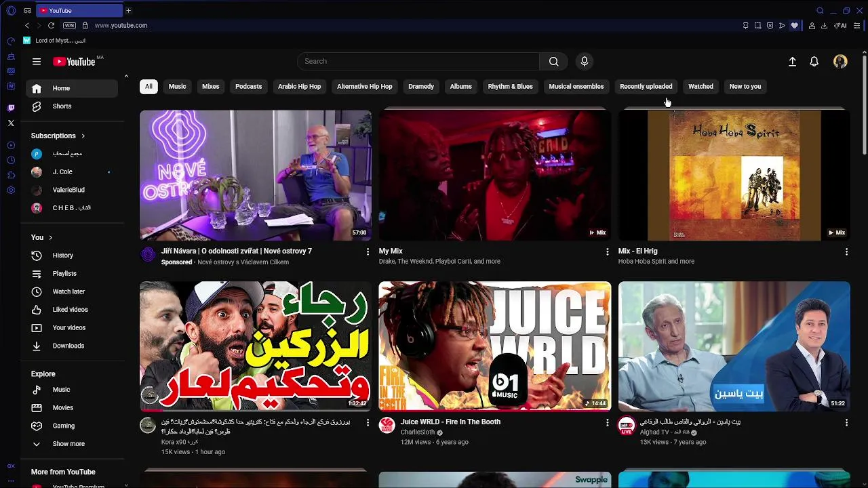This screenshot has height=488, width=868.
Task: Open options menu for My Mix
Action: (x=608, y=251)
